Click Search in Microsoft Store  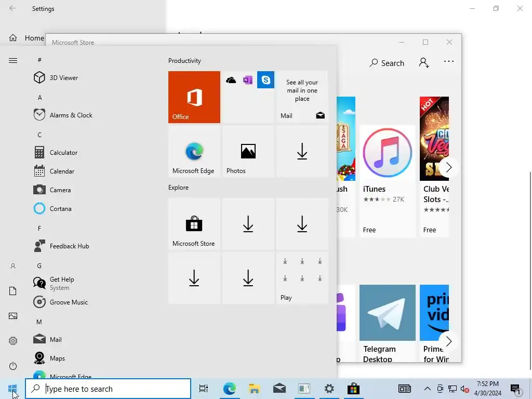[x=387, y=63]
